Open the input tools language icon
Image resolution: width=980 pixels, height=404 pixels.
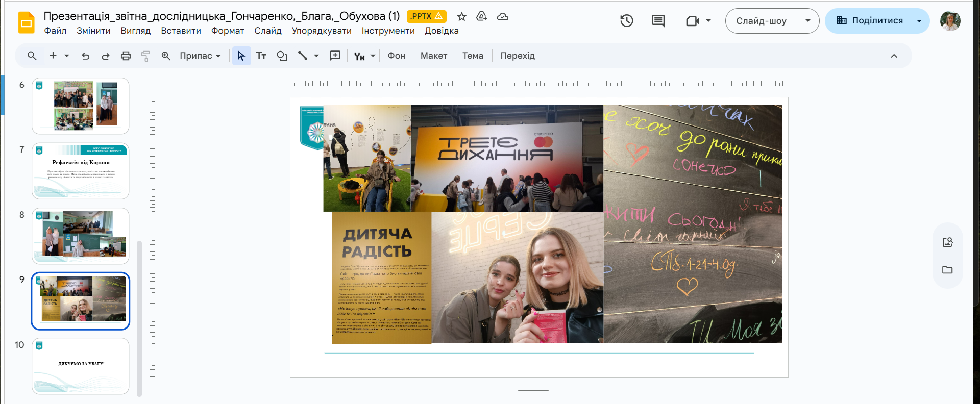(359, 56)
